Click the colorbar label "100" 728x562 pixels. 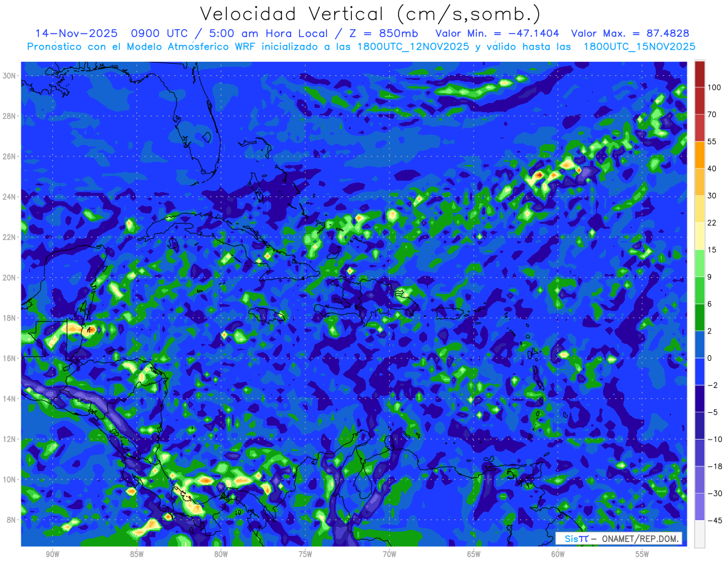pos(714,88)
